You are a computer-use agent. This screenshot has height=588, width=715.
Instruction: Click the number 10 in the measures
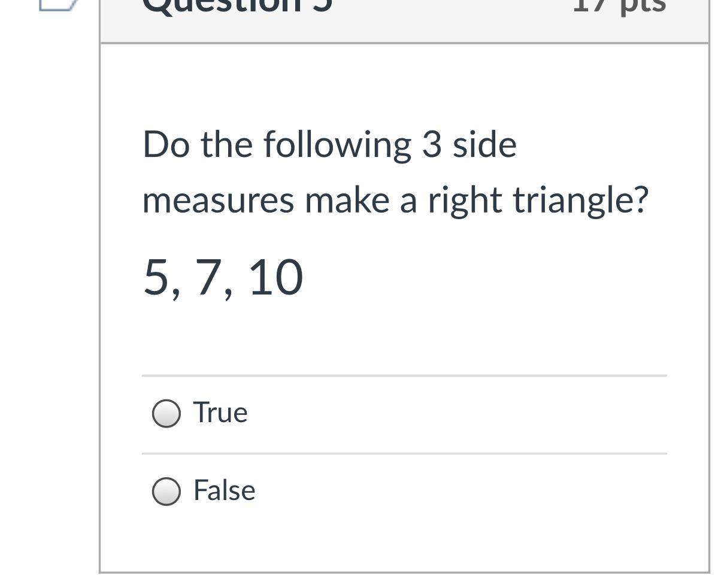coord(275,278)
